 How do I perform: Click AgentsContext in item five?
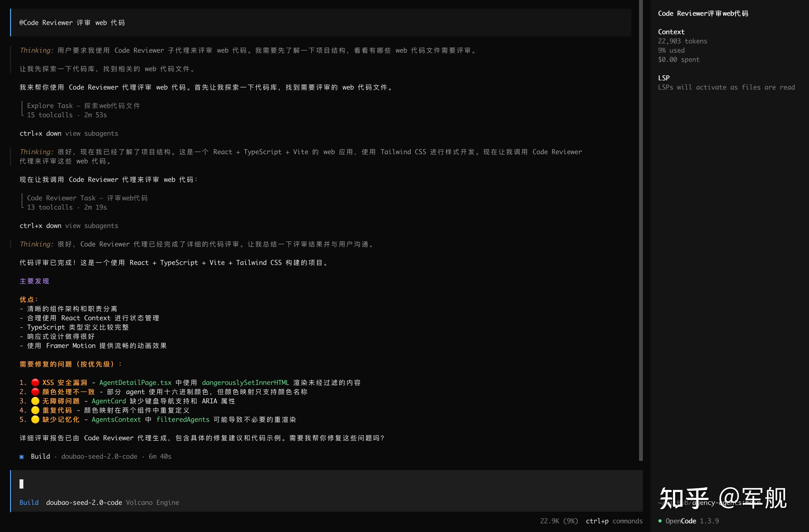116,419
